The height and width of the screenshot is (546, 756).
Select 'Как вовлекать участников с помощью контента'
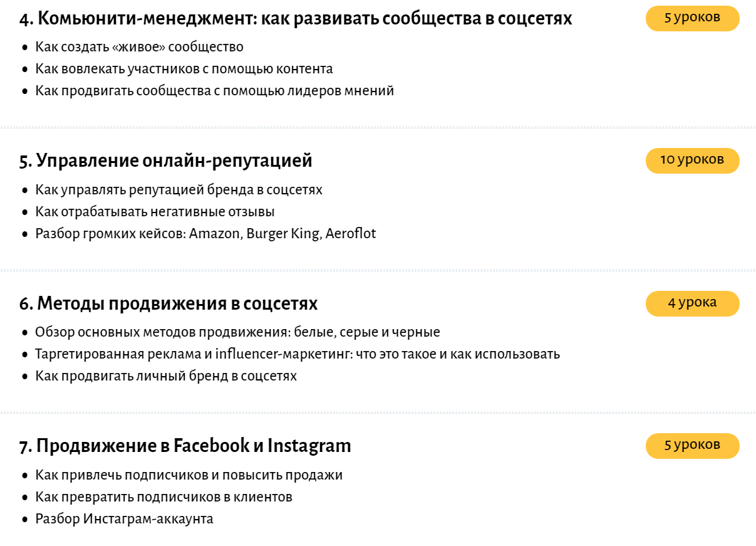pyautogui.click(x=184, y=69)
